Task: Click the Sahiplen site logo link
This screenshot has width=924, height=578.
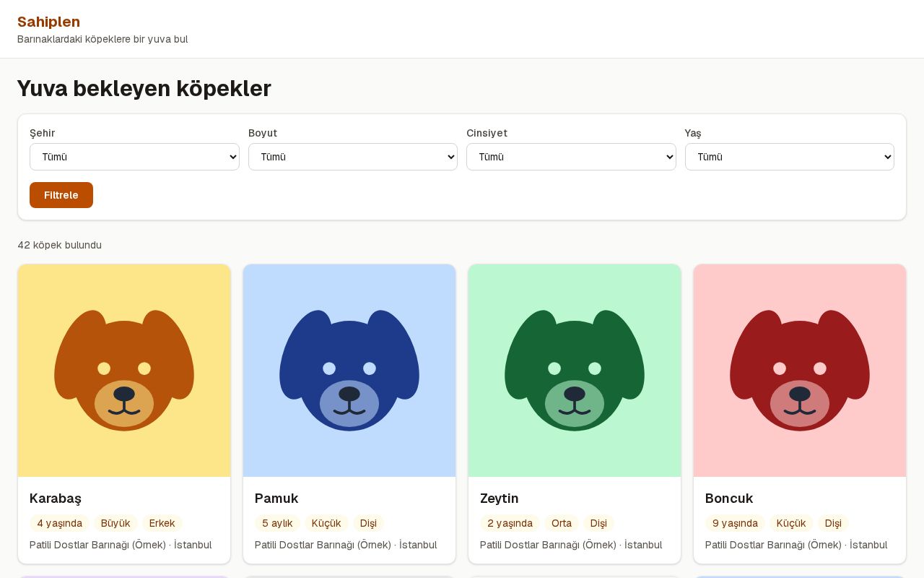Action: tap(48, 22)
